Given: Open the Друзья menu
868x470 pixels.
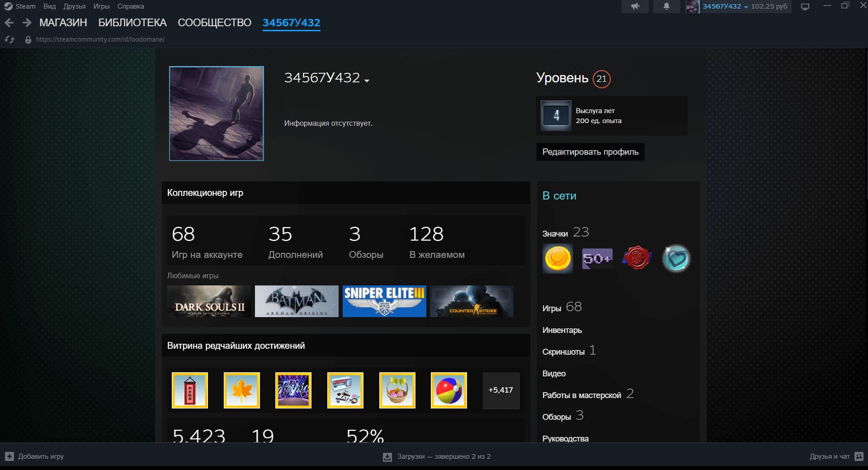Looking at the screenshot, I should tap(74, 6).
